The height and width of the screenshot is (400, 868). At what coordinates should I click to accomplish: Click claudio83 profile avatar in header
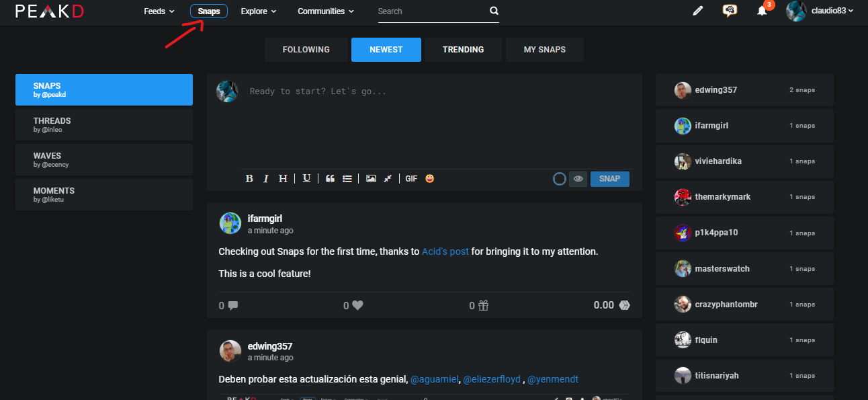[x=796, y=11]
